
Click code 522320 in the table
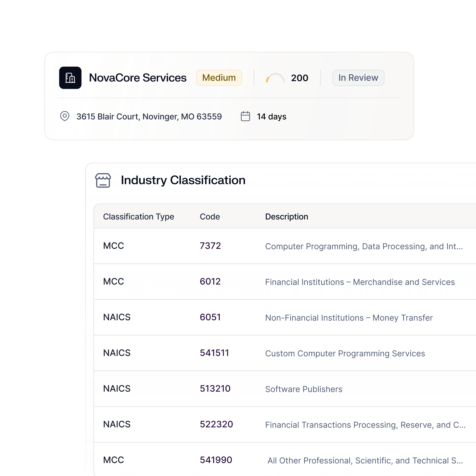[216, 424]
